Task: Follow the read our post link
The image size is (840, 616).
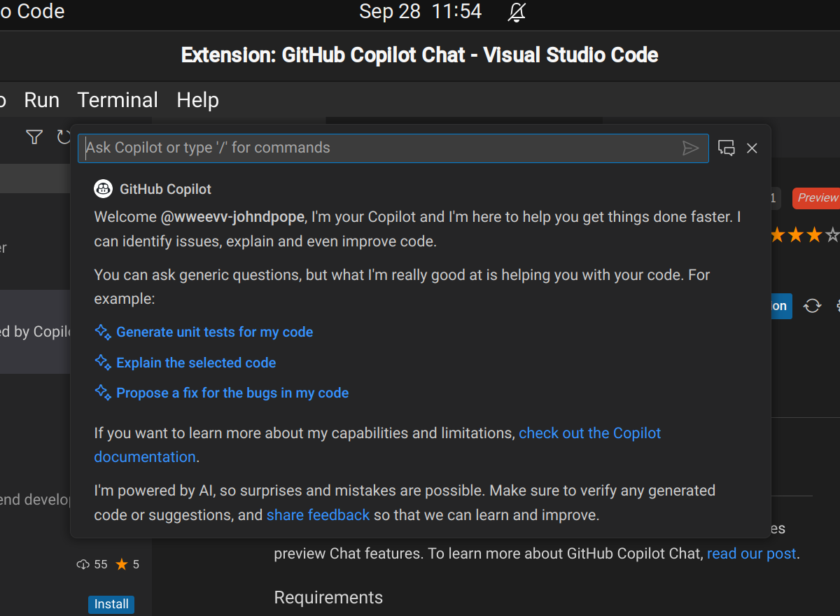Action: (751, 553)
